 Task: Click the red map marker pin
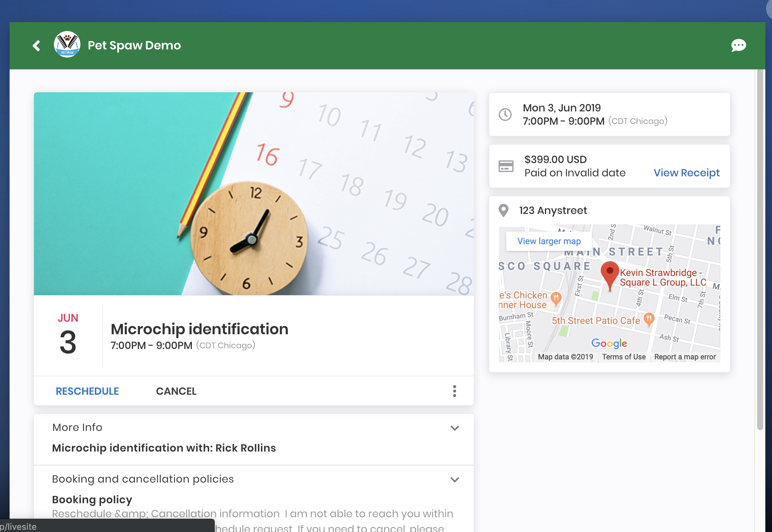pos(610,276)
